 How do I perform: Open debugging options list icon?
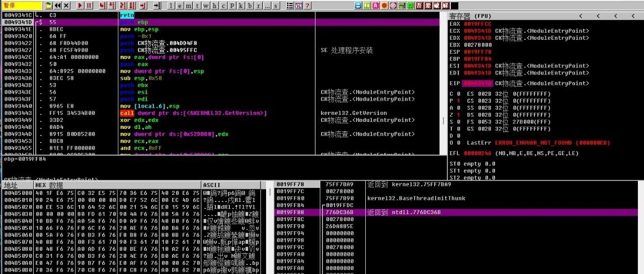(290, 6)
